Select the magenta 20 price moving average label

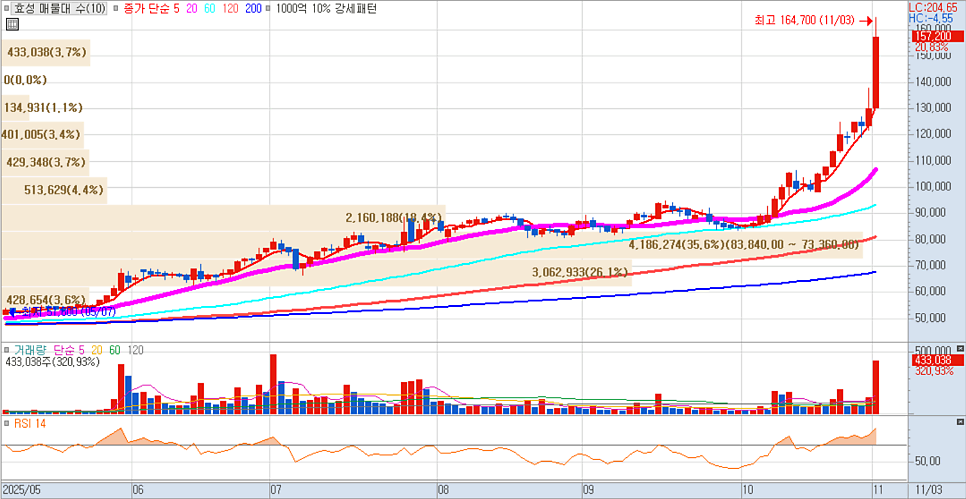(190, 9)
